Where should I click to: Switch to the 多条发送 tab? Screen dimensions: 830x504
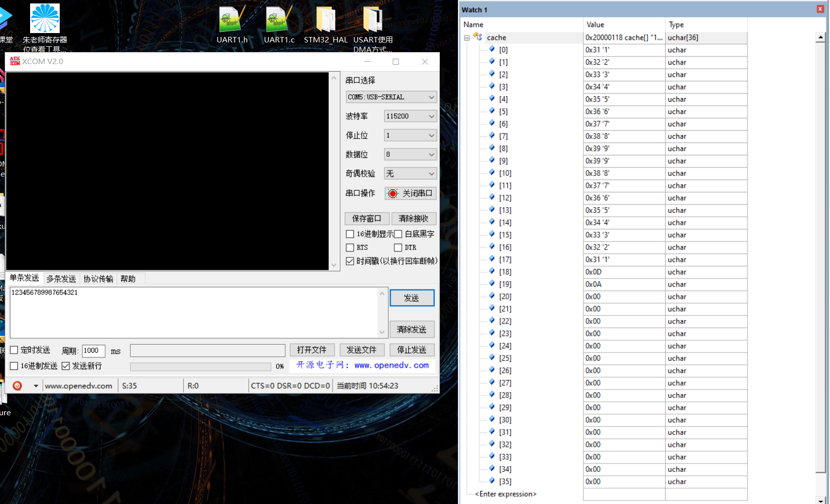pyautogui.click(x=61, y=279)
